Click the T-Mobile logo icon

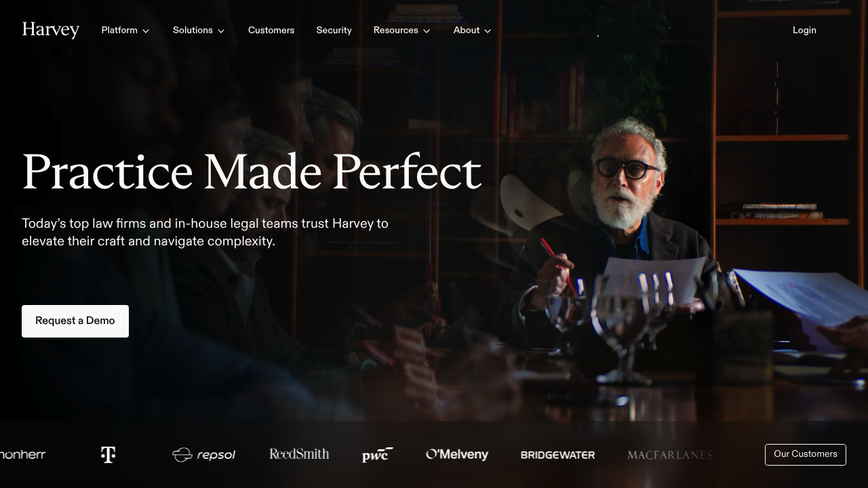(108, 455)
